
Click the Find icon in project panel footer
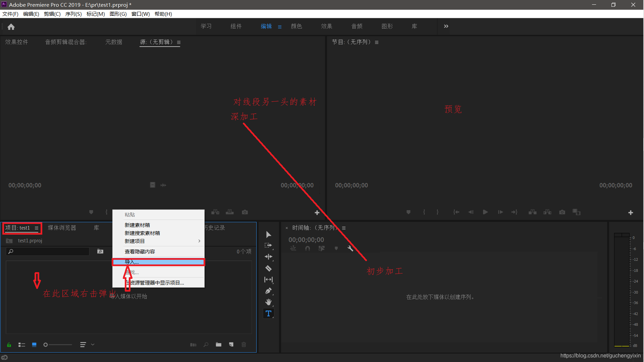(206, 345)
